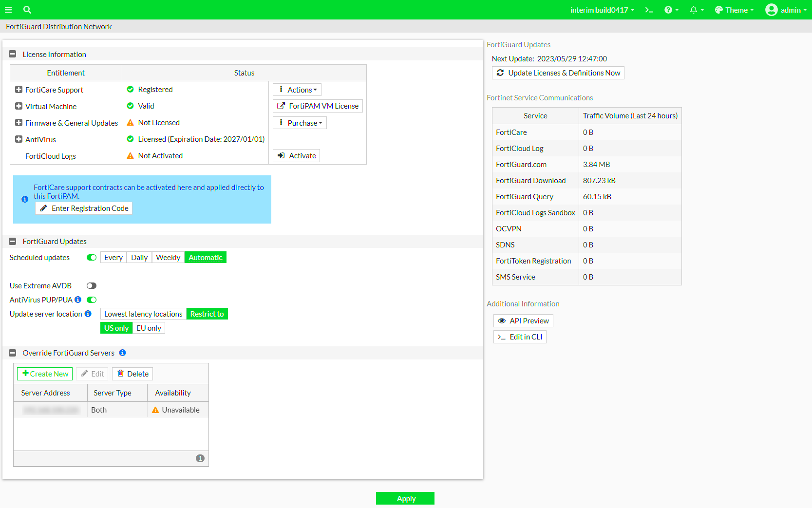812x508 pixels.
Task: Expand Firmware & General Updates row
Action: click(19, 123)
